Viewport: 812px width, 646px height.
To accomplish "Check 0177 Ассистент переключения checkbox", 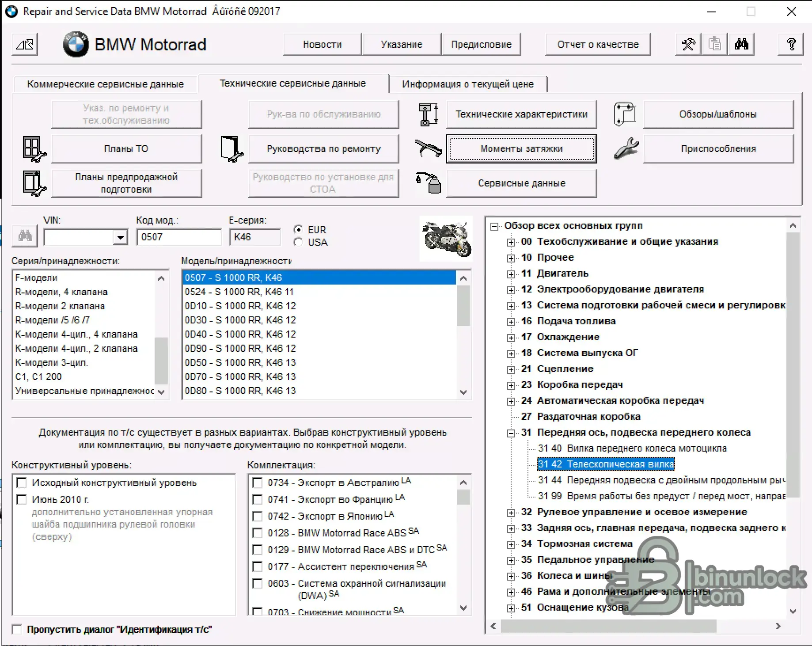I will (x=257, y=566).
